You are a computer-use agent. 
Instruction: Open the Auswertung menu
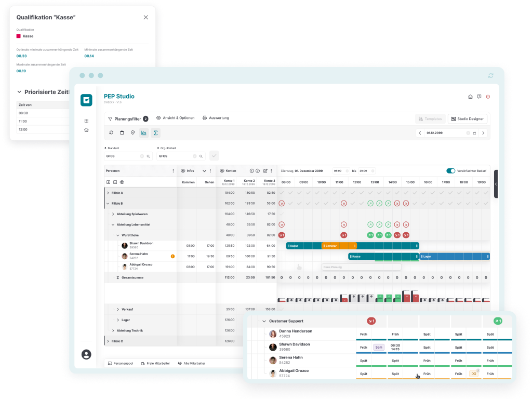[x=219, y=118]
